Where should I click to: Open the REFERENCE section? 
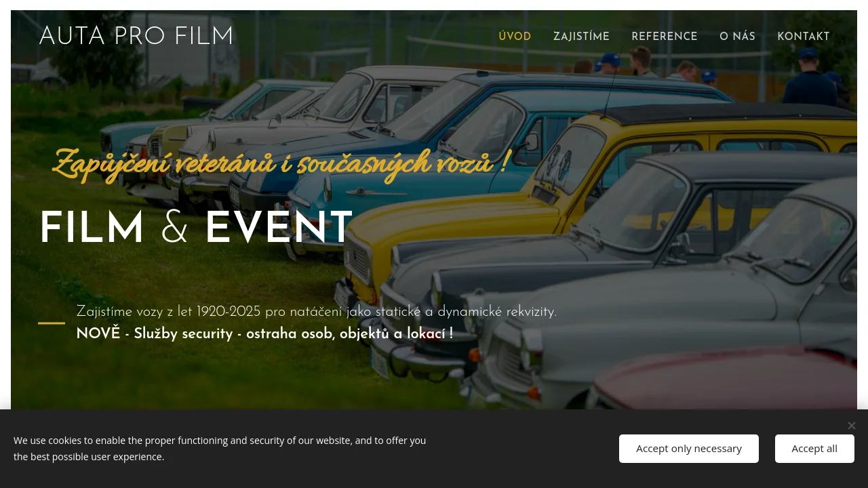click(x=665, y=37)
